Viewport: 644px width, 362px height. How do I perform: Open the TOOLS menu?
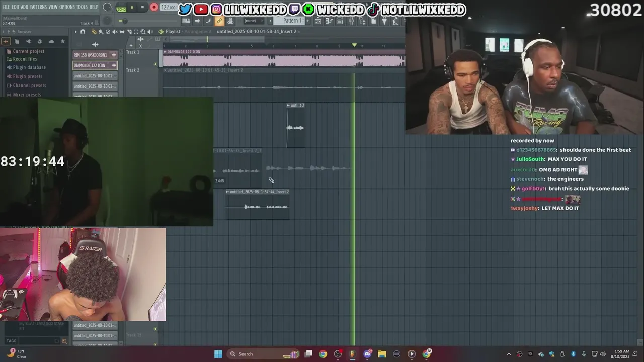point(82,7)
